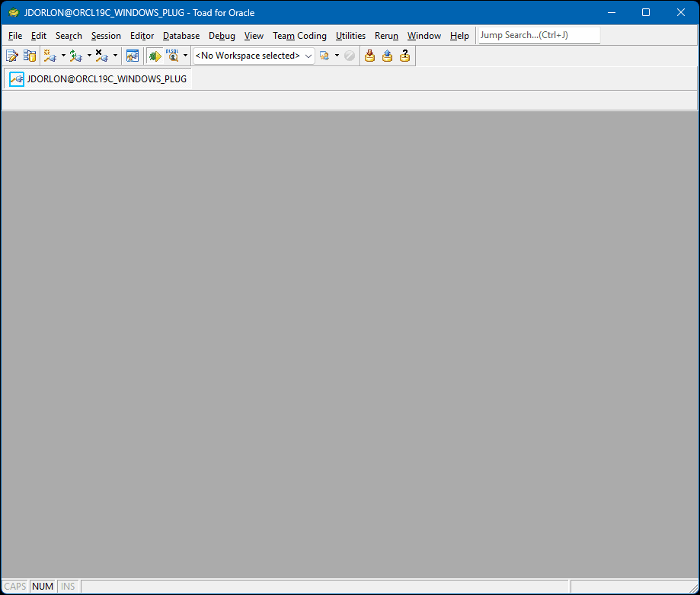Open the Search menu
Image resolution: width=700 pixels, height=595 pixels.
click(69, 36)
